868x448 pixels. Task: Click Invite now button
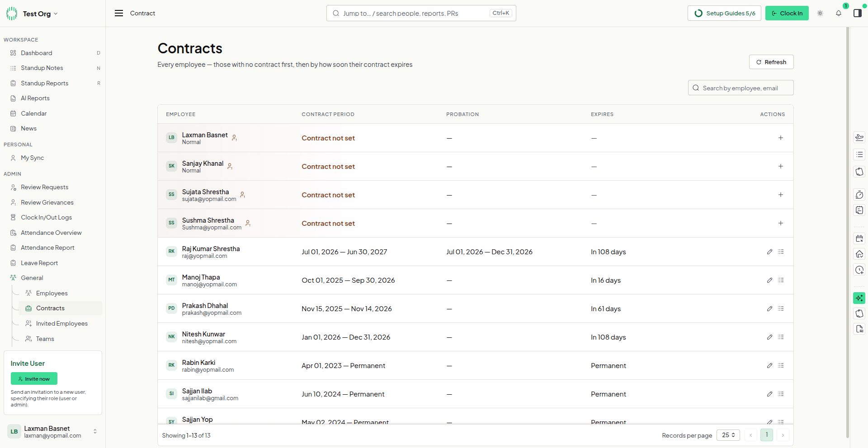pyautogui.click(x=34, y=378)
